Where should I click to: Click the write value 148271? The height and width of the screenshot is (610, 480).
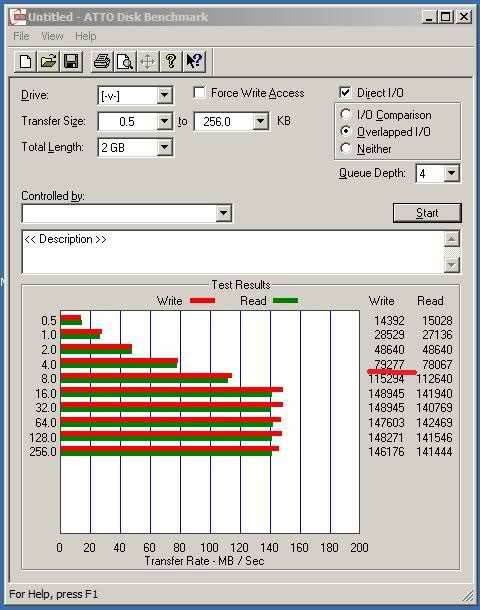386,438
